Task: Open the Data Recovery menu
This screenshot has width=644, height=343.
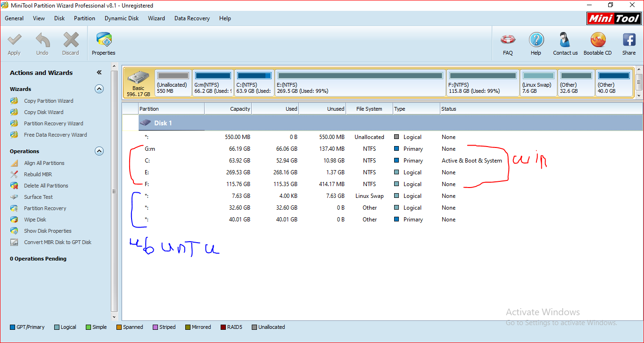Action: 192,18
